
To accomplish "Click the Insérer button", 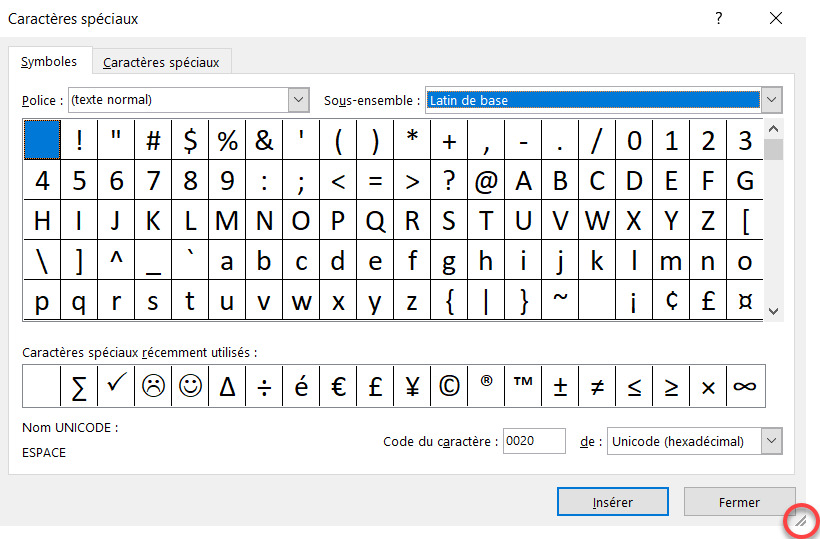I will (x=613, y=502).
